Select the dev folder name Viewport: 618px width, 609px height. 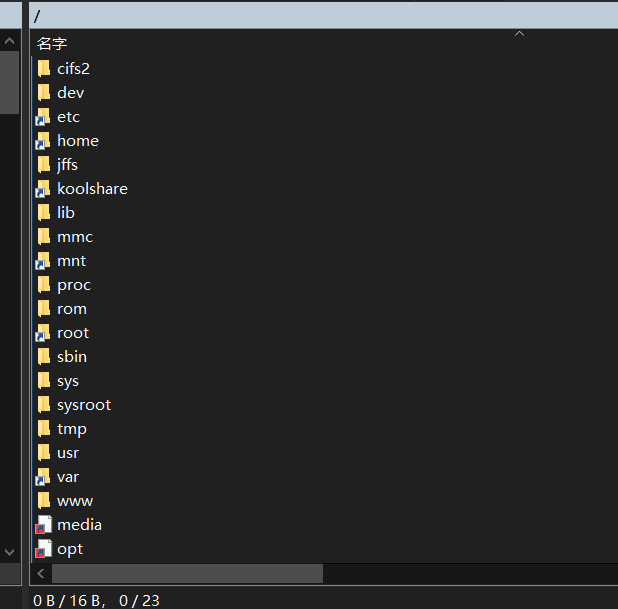tap(71, 93)
